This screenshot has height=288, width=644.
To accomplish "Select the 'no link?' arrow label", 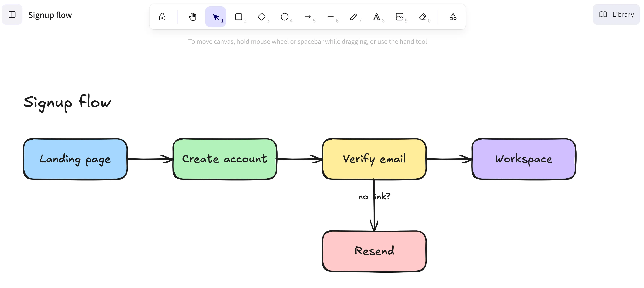I will tap(374, 196).
